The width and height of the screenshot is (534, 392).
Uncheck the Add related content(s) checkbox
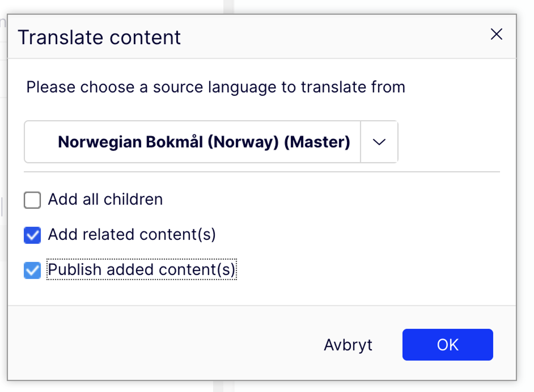click(x=32, y=235)
